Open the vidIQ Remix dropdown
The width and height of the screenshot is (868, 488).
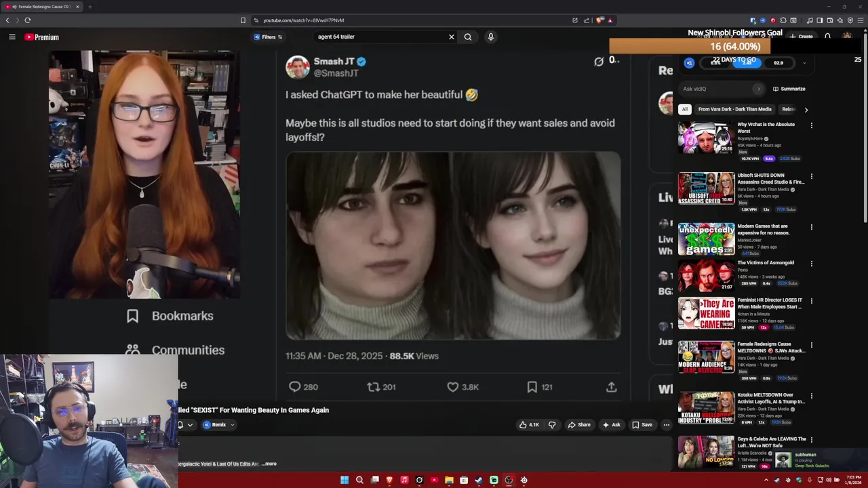coord(219,425)
